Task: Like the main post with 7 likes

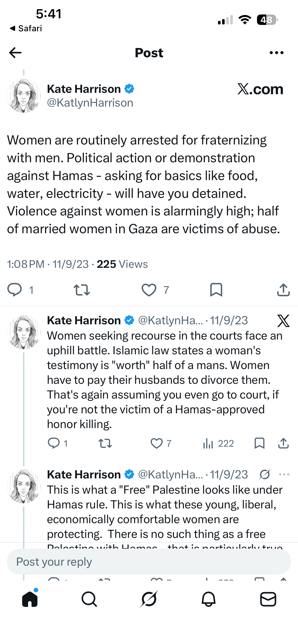Action: [149, 290]
